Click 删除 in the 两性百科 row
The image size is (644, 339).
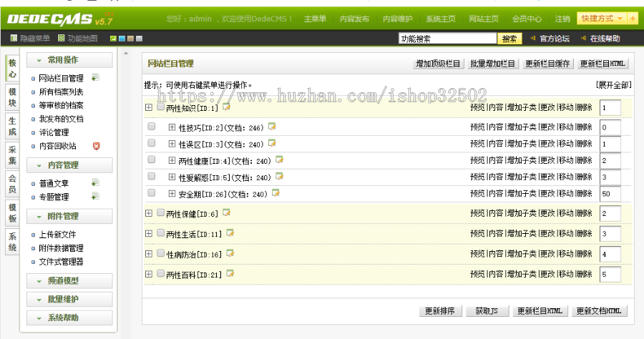point(584,274)
